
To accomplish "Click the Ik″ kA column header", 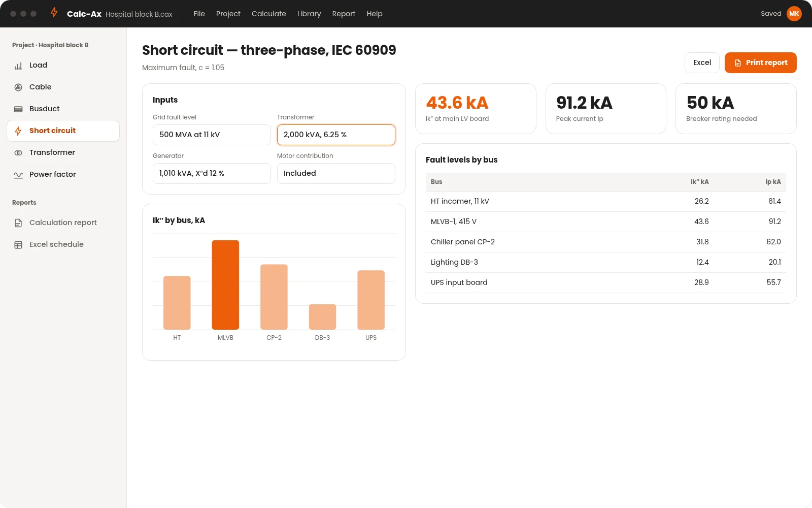I will 699,182.
